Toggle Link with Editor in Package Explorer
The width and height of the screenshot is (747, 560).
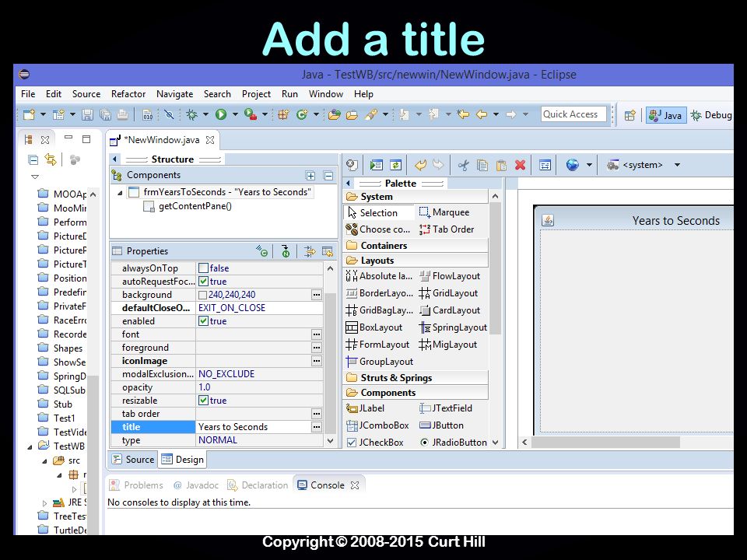[x=50, y=159]
